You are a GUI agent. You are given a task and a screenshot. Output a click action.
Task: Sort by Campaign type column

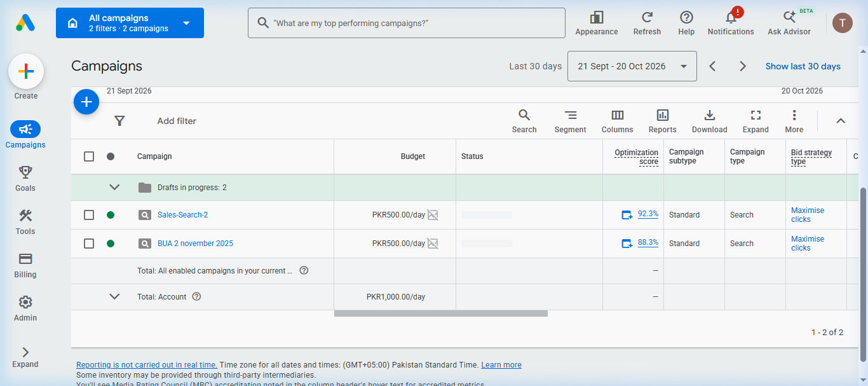(747, 156)
